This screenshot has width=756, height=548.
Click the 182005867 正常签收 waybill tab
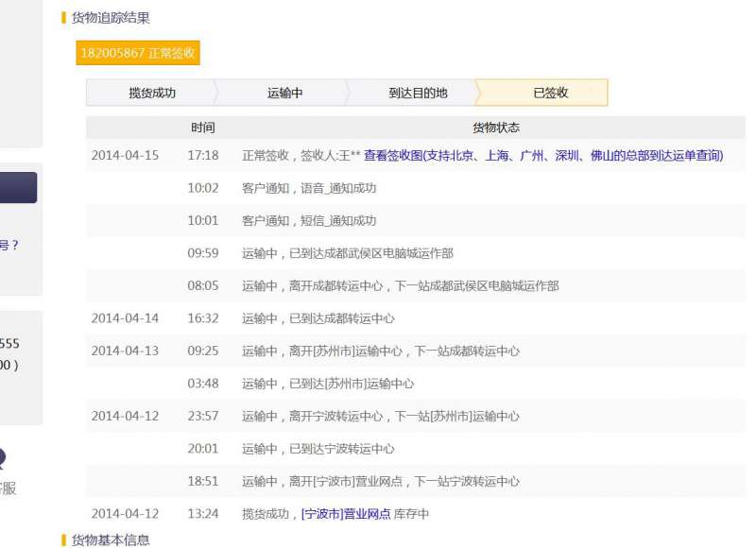tap(138, 54)
